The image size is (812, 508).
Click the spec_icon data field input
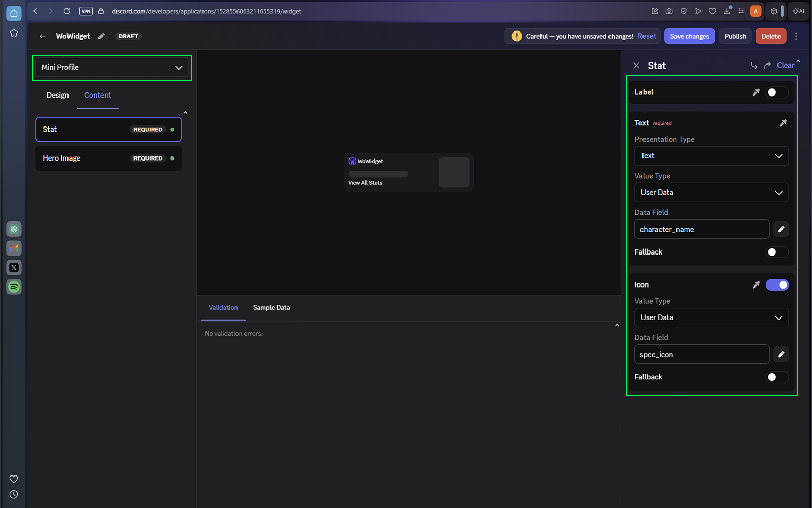(x=701, y=354)
